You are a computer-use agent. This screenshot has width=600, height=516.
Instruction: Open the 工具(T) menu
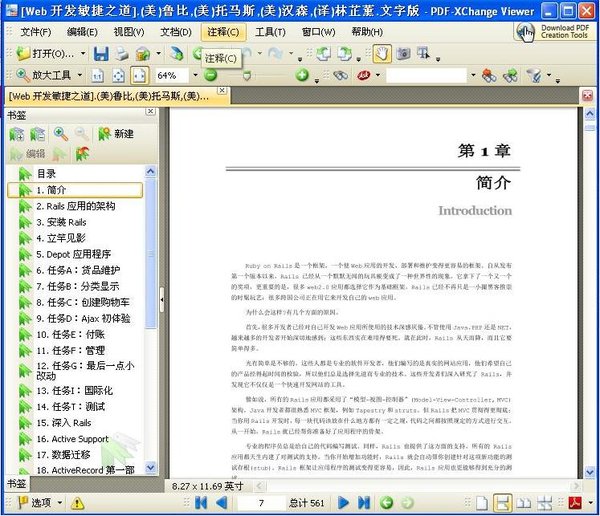click(x=270, y=32)
